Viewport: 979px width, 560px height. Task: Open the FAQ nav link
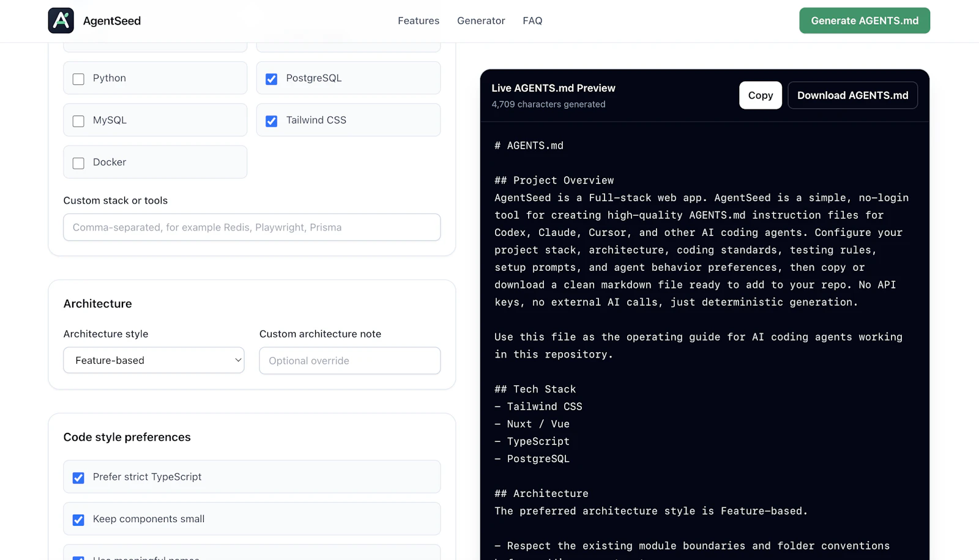click(532, 21)
